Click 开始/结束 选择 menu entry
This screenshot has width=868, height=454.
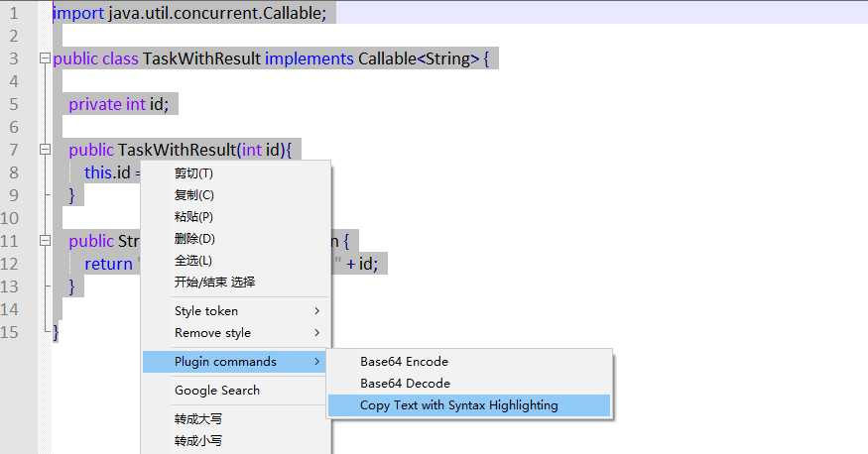214,283
